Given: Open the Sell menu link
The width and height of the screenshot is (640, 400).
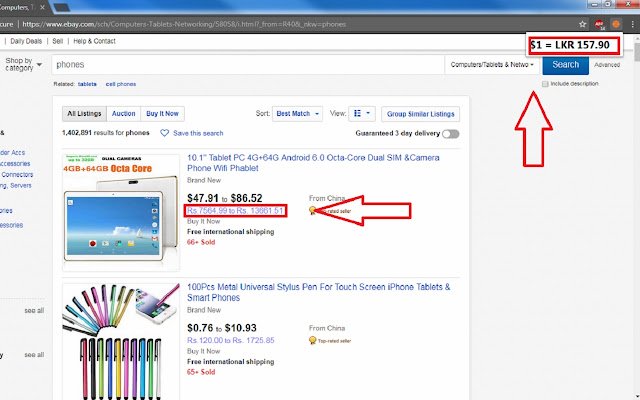Looking at the screenshot, I should 58,41.
